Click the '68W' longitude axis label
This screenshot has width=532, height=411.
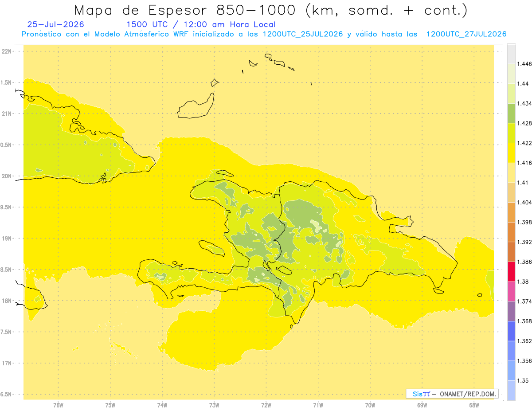click(474, 405)
